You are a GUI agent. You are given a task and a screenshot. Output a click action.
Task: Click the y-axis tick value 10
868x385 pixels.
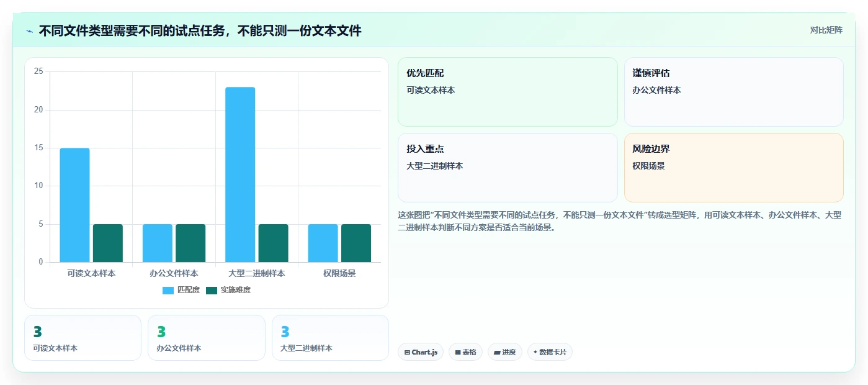click(38, 186)
